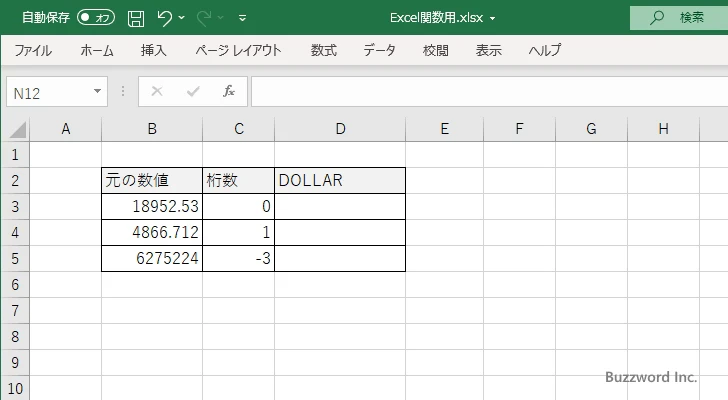
Task: Open the ページ レイアウト tab
Action: (x=238, y=50)
